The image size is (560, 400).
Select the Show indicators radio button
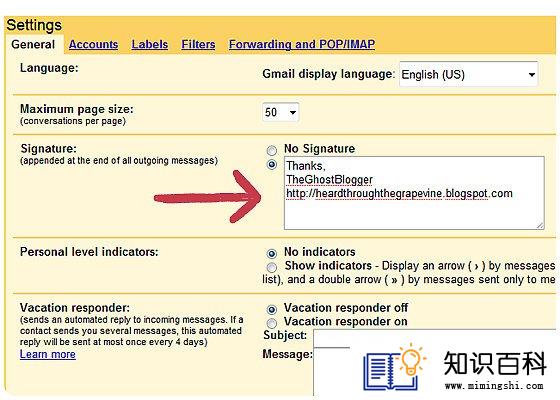pos(272,267)
